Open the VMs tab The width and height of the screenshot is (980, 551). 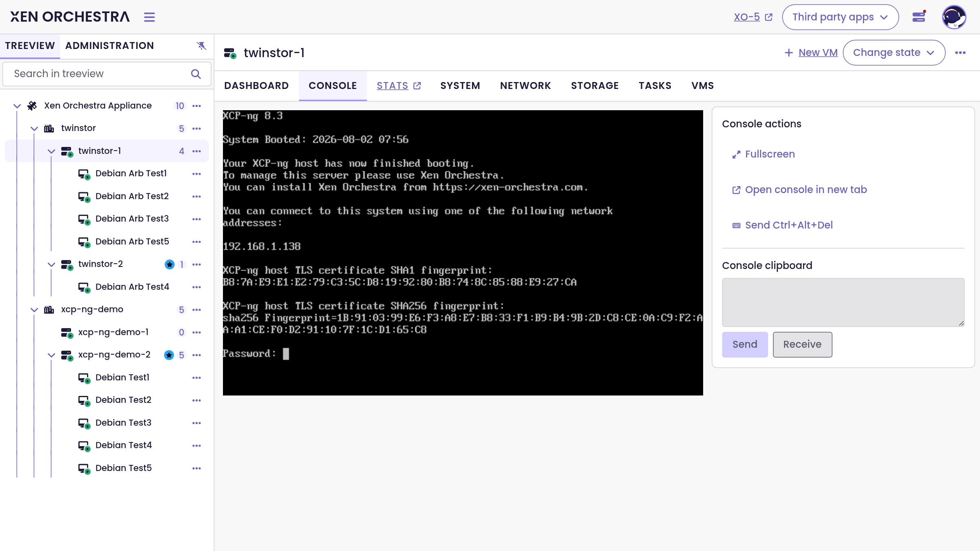703,86
